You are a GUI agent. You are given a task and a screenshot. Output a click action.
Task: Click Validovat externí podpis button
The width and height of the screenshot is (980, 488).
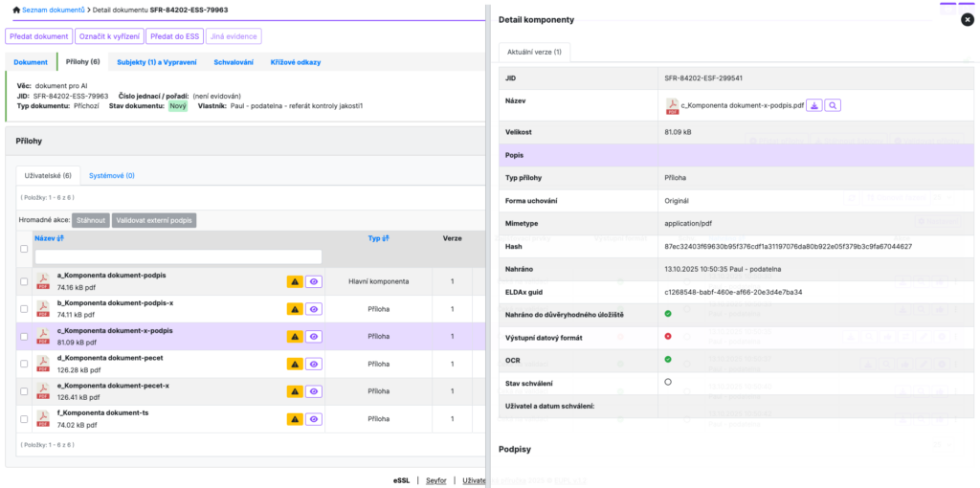coord(154,220)
